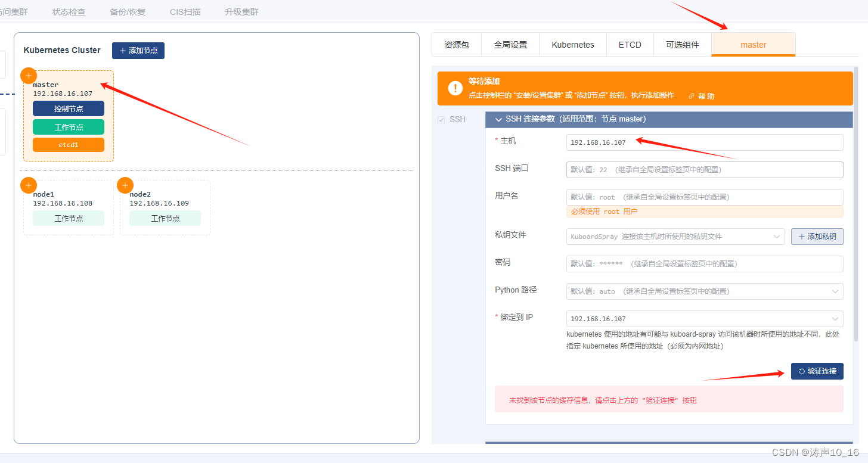The width and height of the screenshot is (868, 463).
Task: Click the 工作节点 role on node1
Action: pos(69,218)
